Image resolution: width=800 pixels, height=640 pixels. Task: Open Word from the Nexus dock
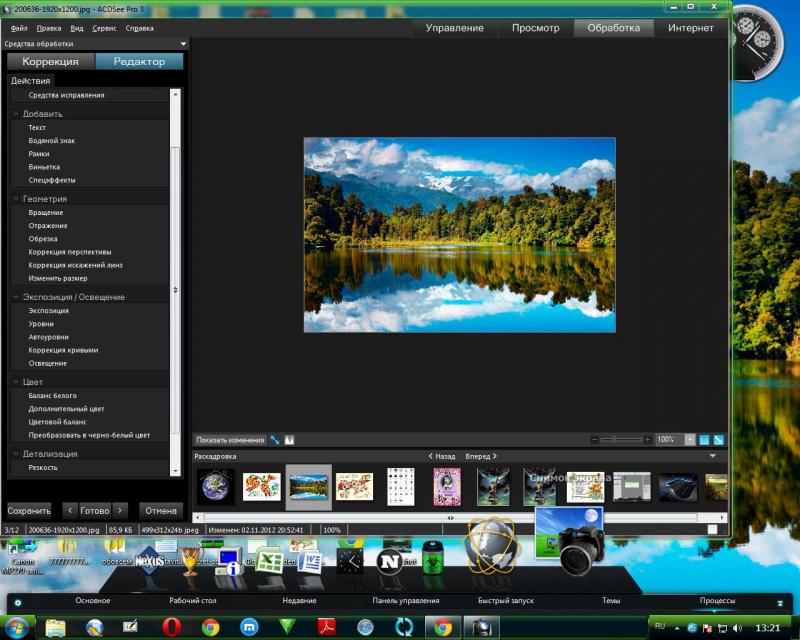pos(310,562)
